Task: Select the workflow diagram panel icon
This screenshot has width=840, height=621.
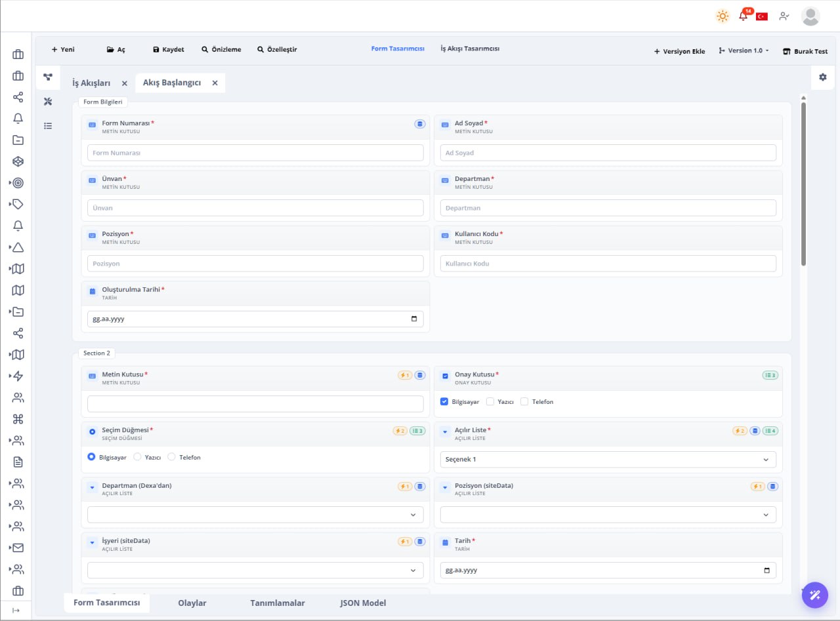Action: click(x=48, y=77)
